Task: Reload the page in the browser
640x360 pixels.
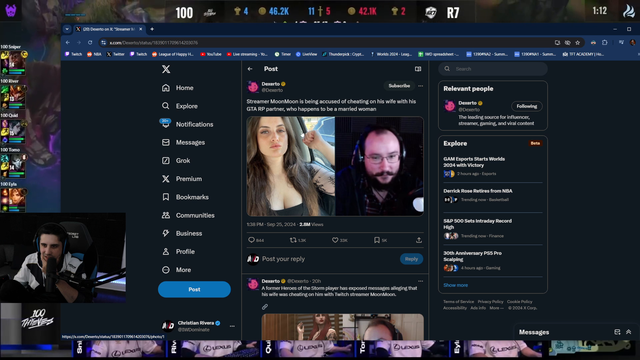Action: click(90, 42)
